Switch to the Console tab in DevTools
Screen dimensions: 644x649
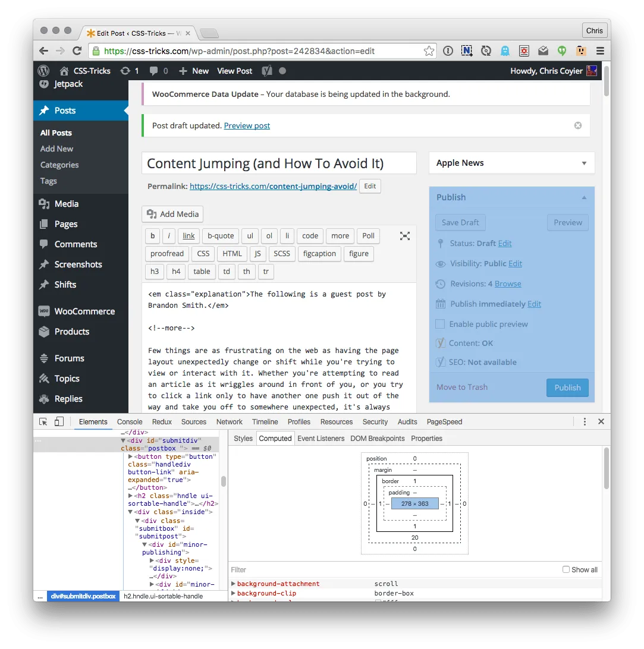click(x=130, y=422)
